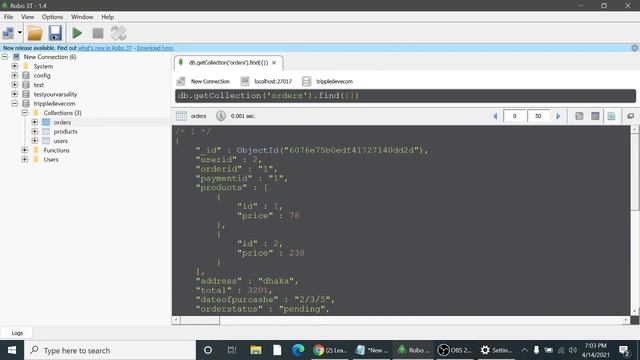This screenshot has width=640, height=360.
Task: Expand the users collection node
Action: (x=35, y=140)
